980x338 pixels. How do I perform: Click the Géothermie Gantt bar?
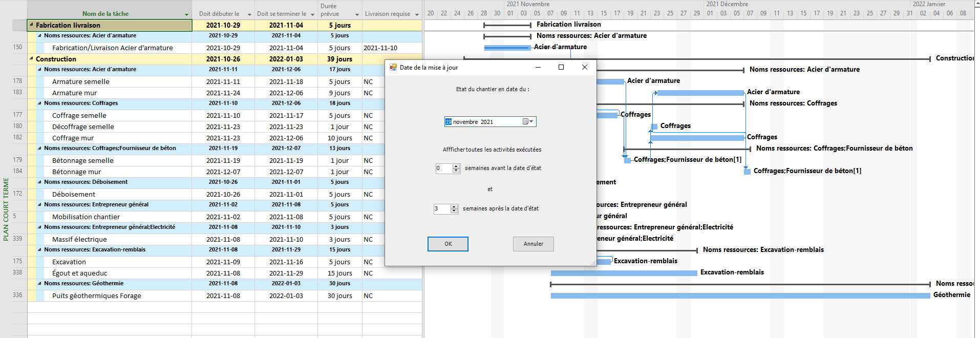click(x=740, y=295)
